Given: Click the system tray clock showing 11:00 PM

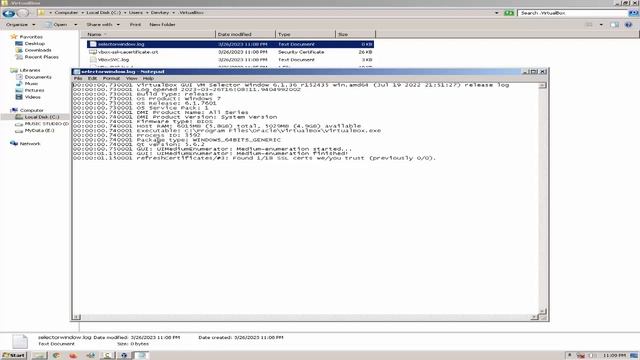Looking at the screenshot, I should [614, 356].
